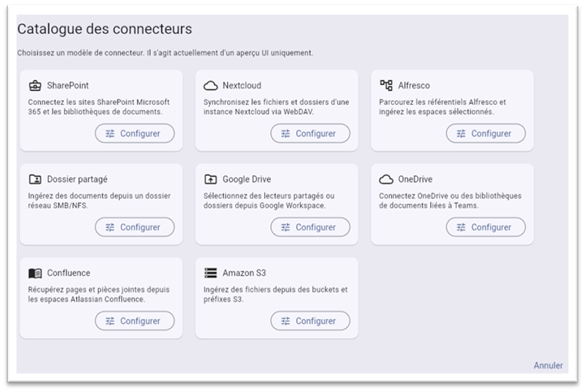Click the Confluence card description text
Screen dimensions: 585x392
pos(98,294)
